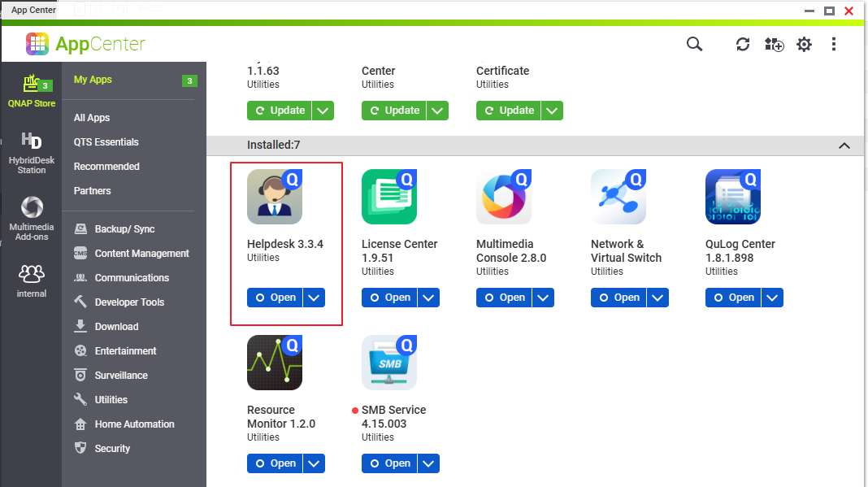Select HybridDesk Station in sidebar
This screenshot has width=868, height=487.
click(32, 153)
